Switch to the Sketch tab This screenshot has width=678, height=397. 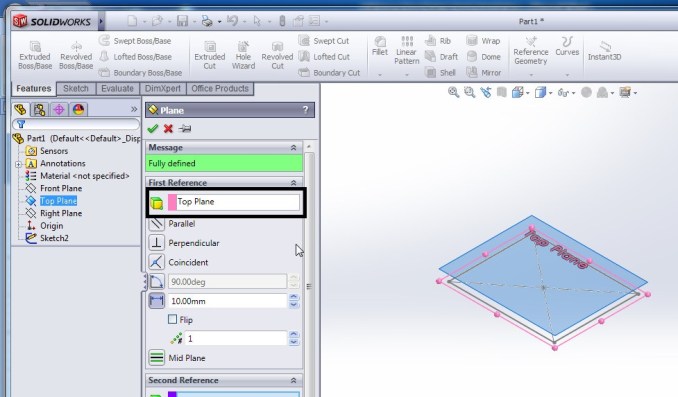(x=76, y=89)
